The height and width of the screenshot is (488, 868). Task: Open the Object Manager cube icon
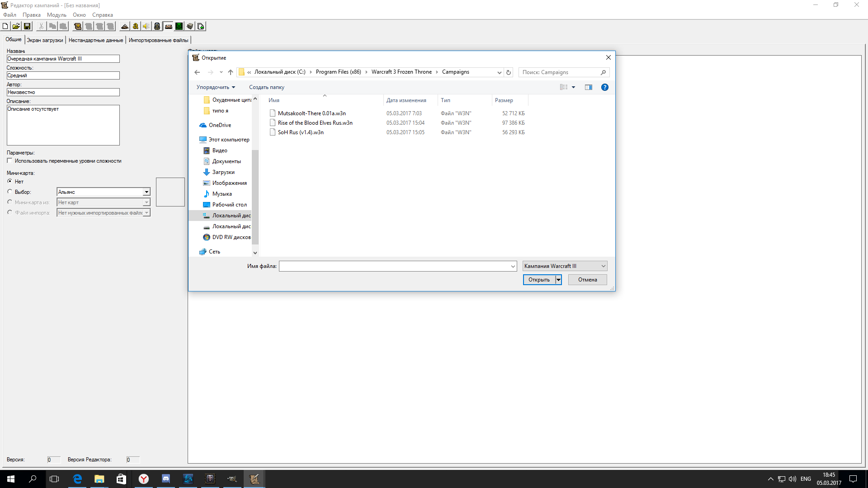190,26
